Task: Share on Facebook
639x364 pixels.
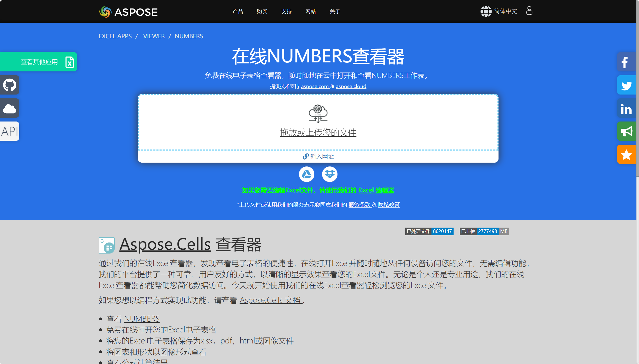Action: [x=627, y=62]
